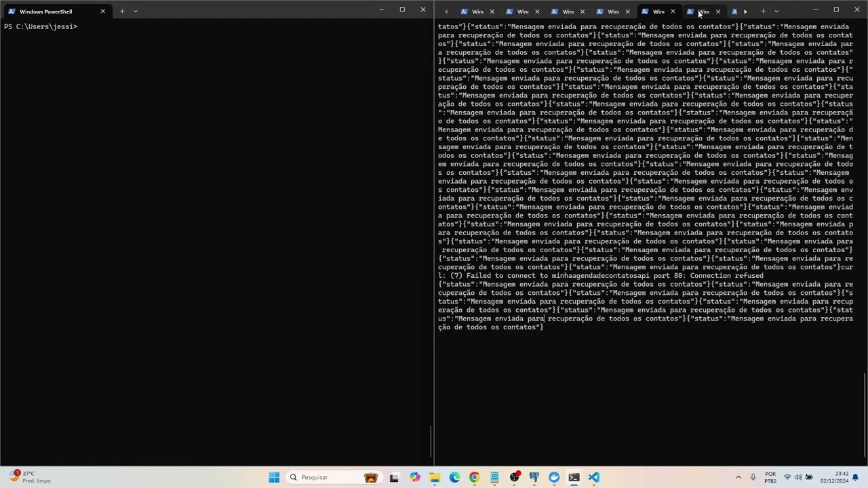This screenshot has height=488, width=868.
Task: Close the tab under the mouse cursor in the right terminal
Action: (717, 12)
